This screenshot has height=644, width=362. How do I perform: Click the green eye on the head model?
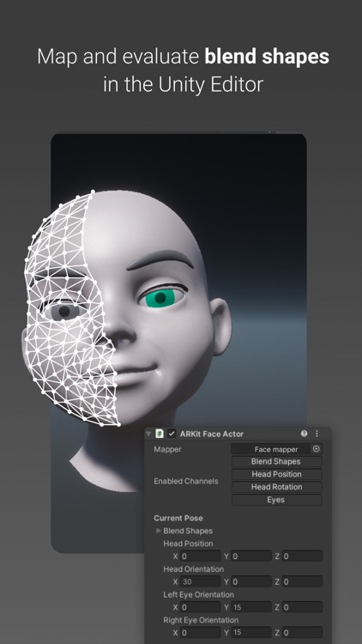(x=162, y=298)
